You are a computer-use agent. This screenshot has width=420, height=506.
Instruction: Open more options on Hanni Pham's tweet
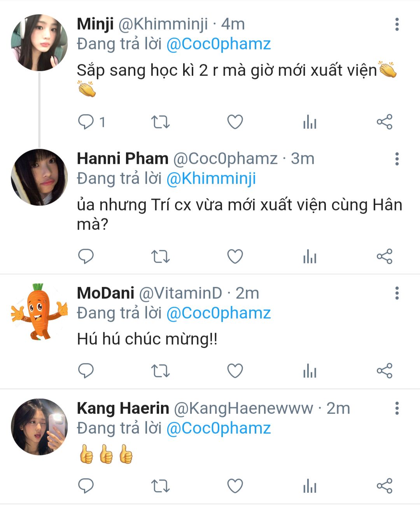click(397, 159)
